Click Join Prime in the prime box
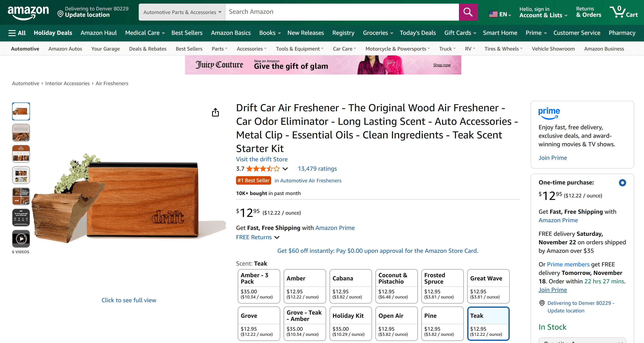This screenshot has height=343, width=644. [552, 158]
